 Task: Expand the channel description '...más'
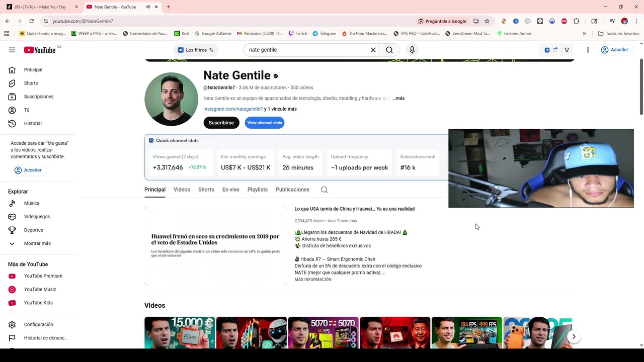pos(398,99)
